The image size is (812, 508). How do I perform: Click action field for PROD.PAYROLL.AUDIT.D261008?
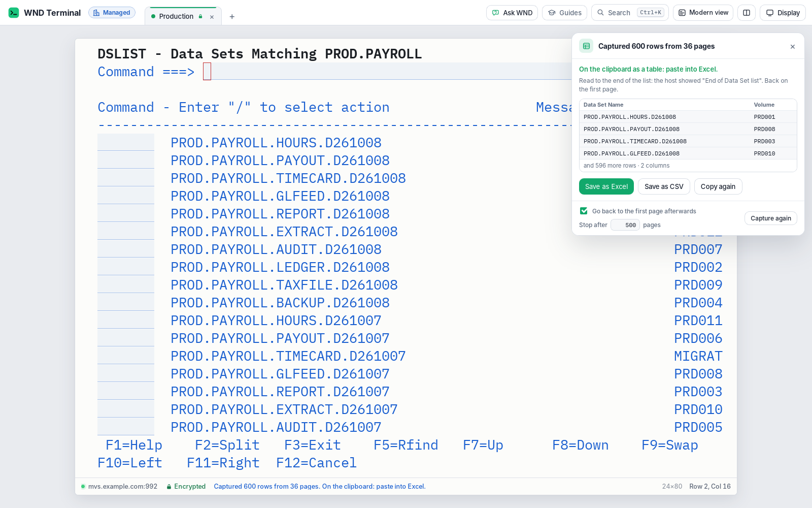point(126,249)
